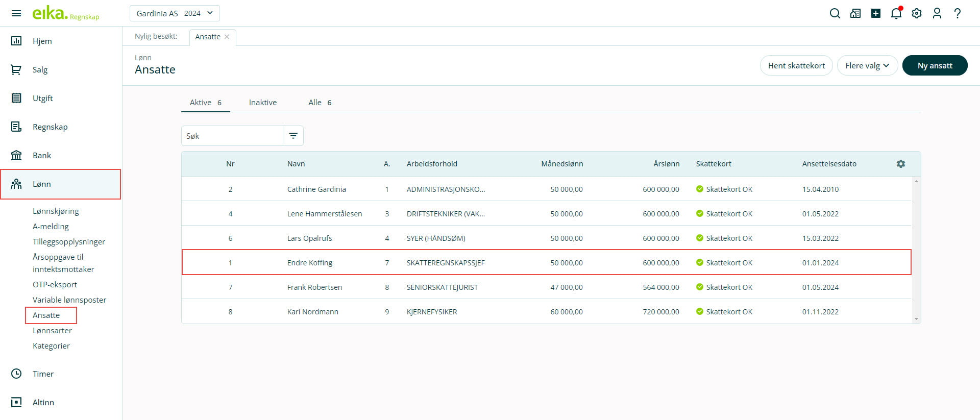This screenshot has width=980, height=420.
Task: Click into the Søk input field
Action: 232,136
